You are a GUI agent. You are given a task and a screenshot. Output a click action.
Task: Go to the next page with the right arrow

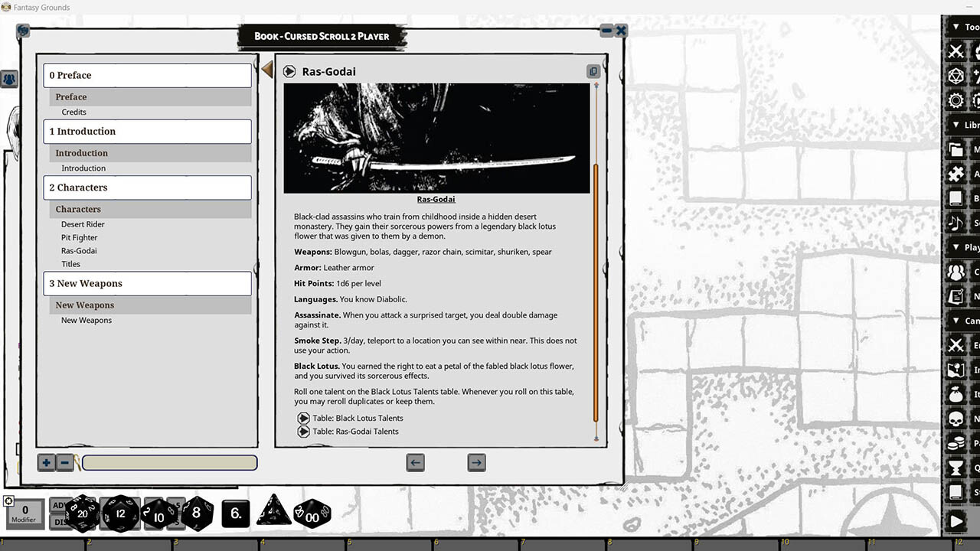click(x=476, y=462)
